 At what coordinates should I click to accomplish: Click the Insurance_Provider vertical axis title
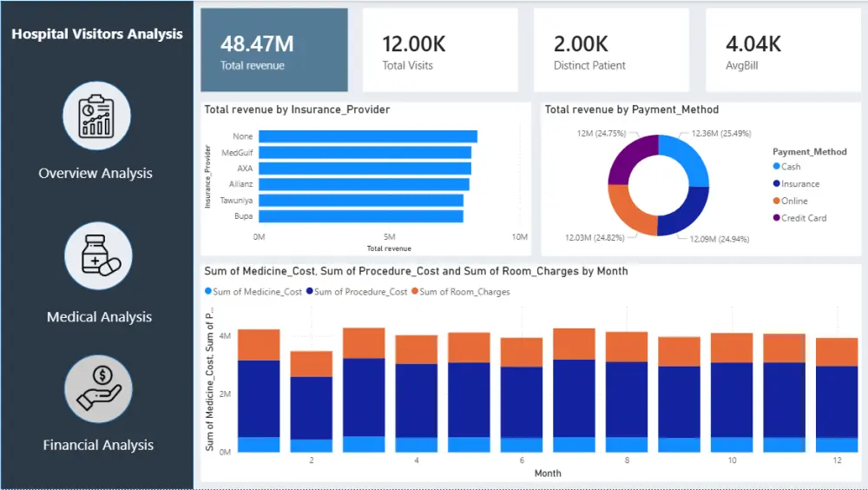(x=208, y=177)
